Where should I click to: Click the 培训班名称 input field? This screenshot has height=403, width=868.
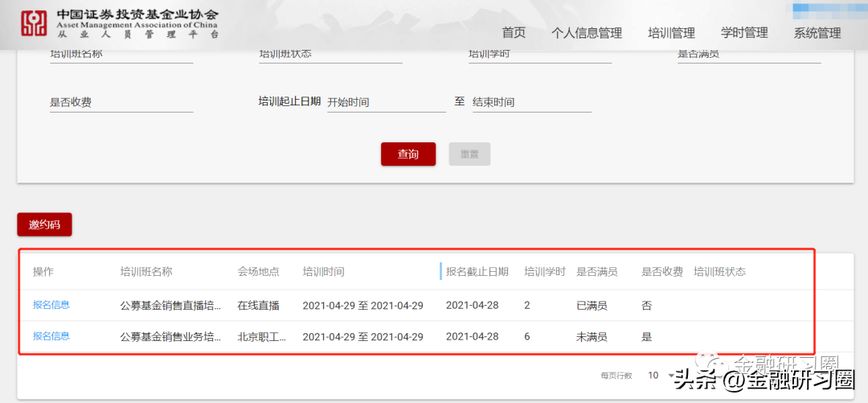(x=121, y=56)
